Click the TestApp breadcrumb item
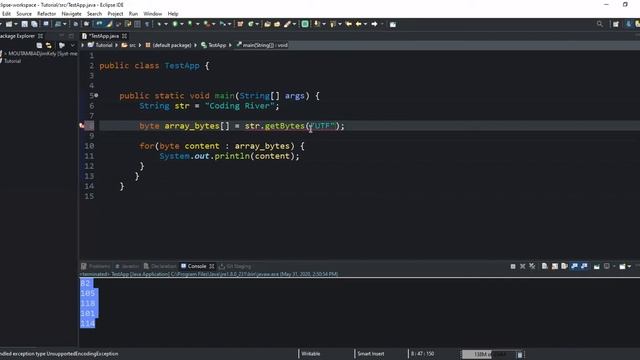 (213, 45)
